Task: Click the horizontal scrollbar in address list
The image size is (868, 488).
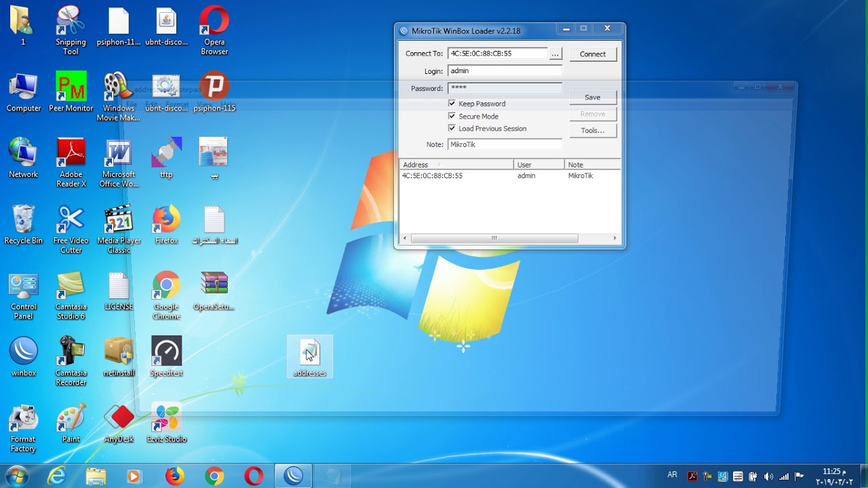Action: tap(494, 239)
